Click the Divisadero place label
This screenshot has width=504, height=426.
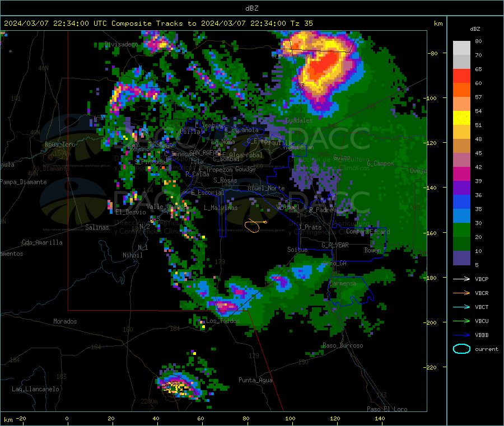pyautogui.click(x=121, y=44)
